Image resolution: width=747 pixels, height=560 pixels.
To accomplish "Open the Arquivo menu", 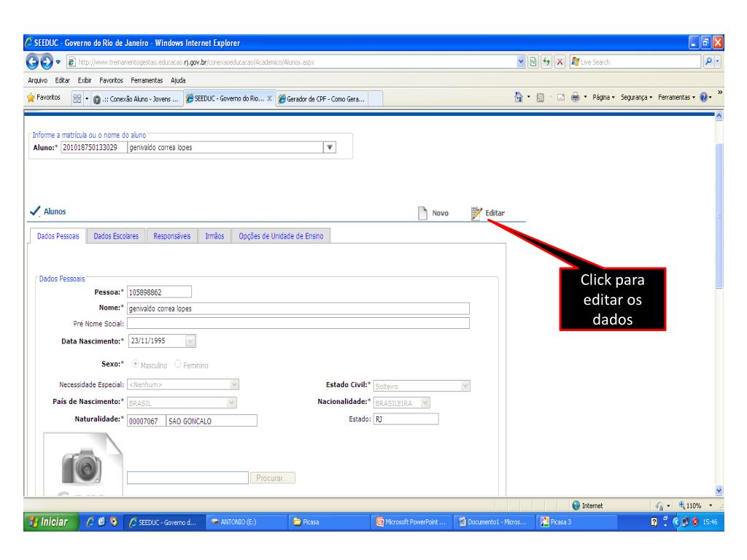I will pyautogui.click(x=38, y=80).
